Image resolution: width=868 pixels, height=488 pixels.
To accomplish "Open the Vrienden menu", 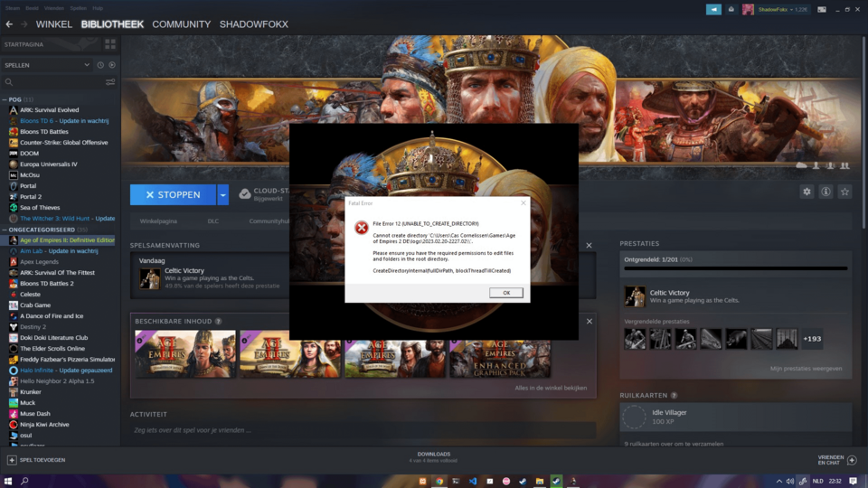I will tap(54, 8).
